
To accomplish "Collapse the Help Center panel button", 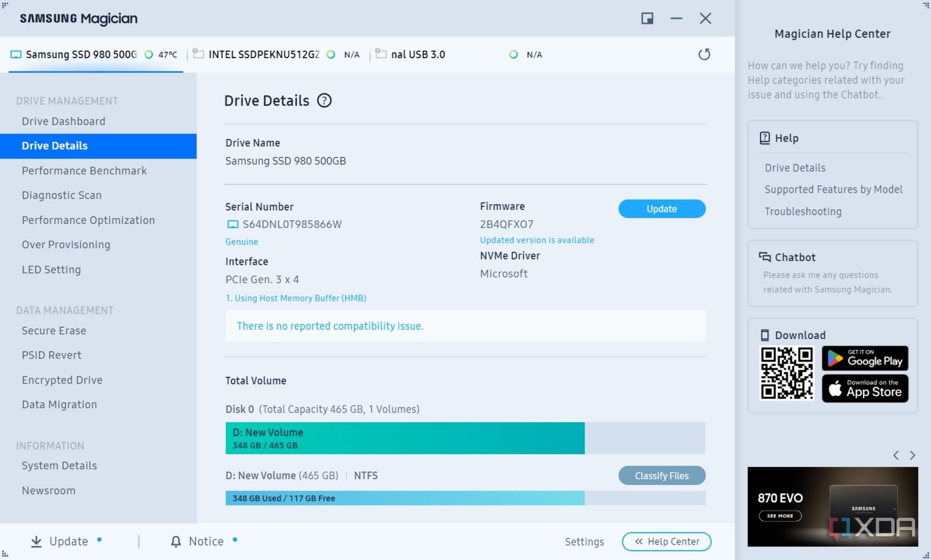I will pyautogui.click(x=666, y=541).
